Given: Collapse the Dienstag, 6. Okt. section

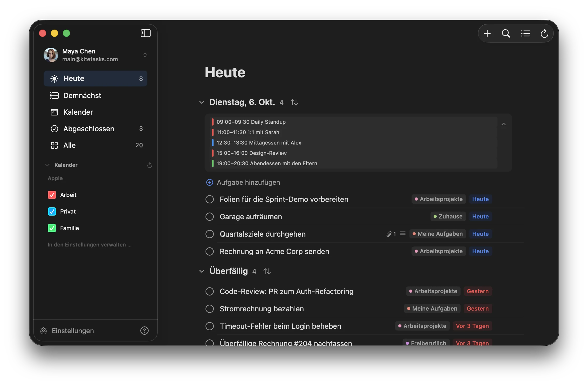Looking at the screenshot, I should click(202, 102).
